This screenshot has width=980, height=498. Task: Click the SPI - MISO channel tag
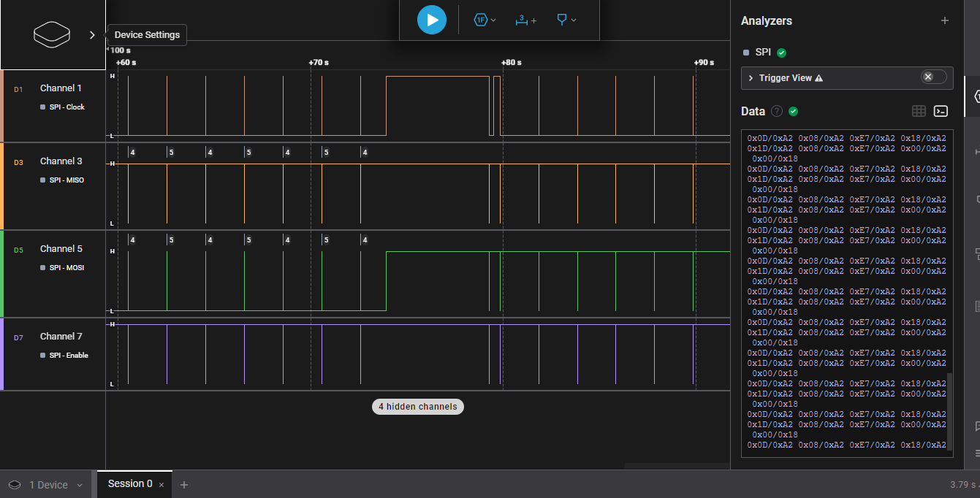click(x=62, y=180)
